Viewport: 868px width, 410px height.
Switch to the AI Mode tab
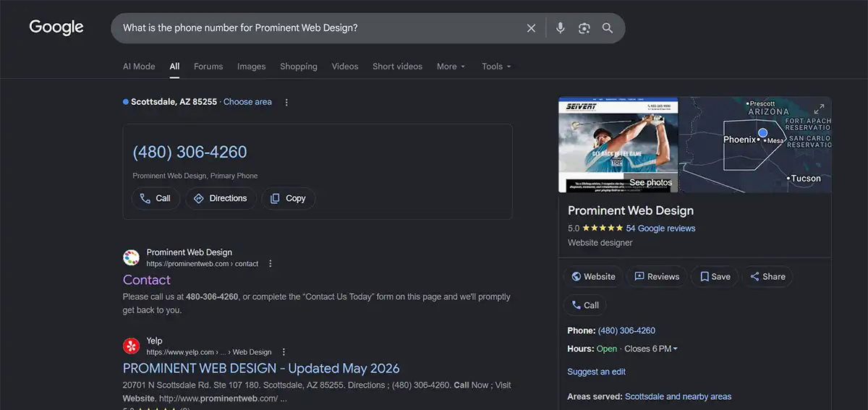coord(139,66)
